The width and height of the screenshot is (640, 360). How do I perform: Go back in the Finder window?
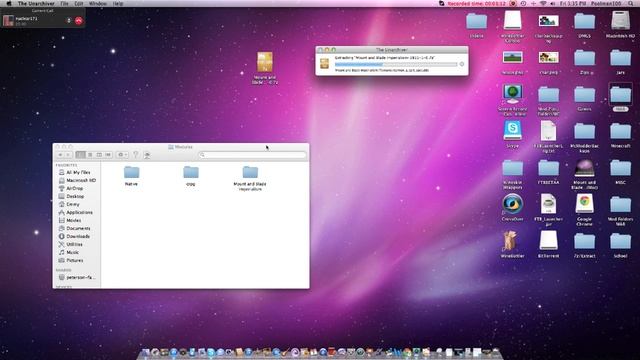pos(60,155)
